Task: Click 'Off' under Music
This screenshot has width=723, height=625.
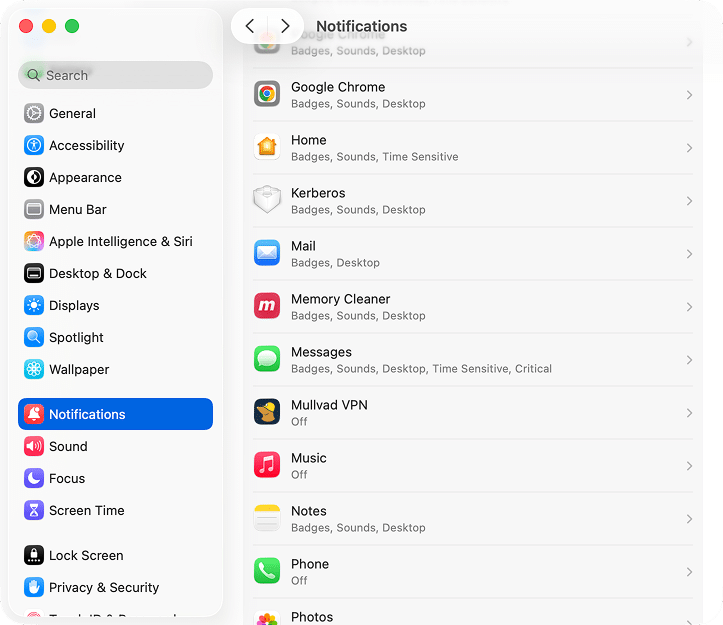Action: pyautogui.click(x=299, y=475)
